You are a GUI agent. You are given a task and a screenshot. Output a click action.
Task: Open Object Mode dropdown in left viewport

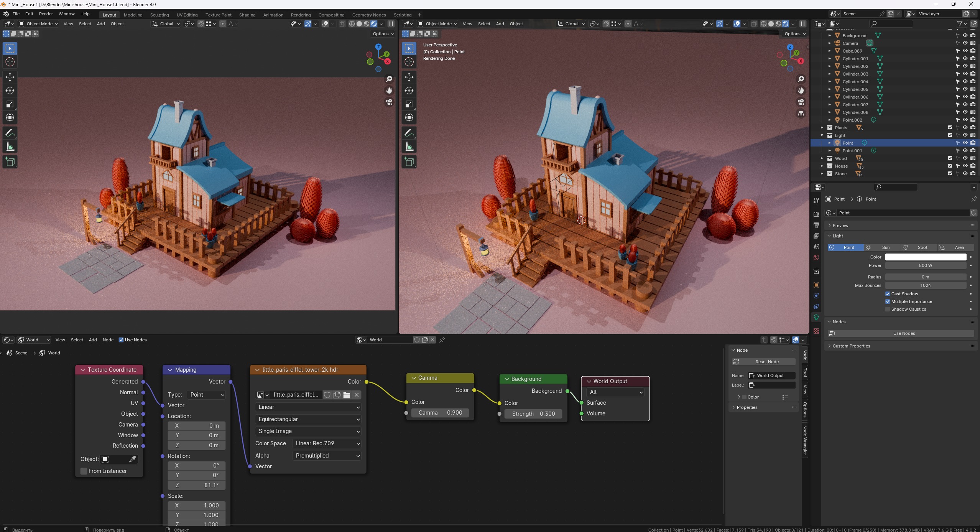[39, 24]
